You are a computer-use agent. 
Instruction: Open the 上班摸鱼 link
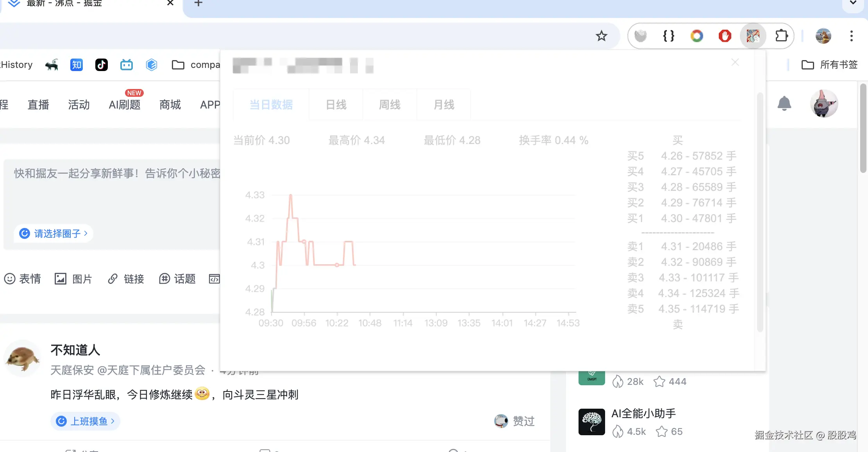coord(85,421)
